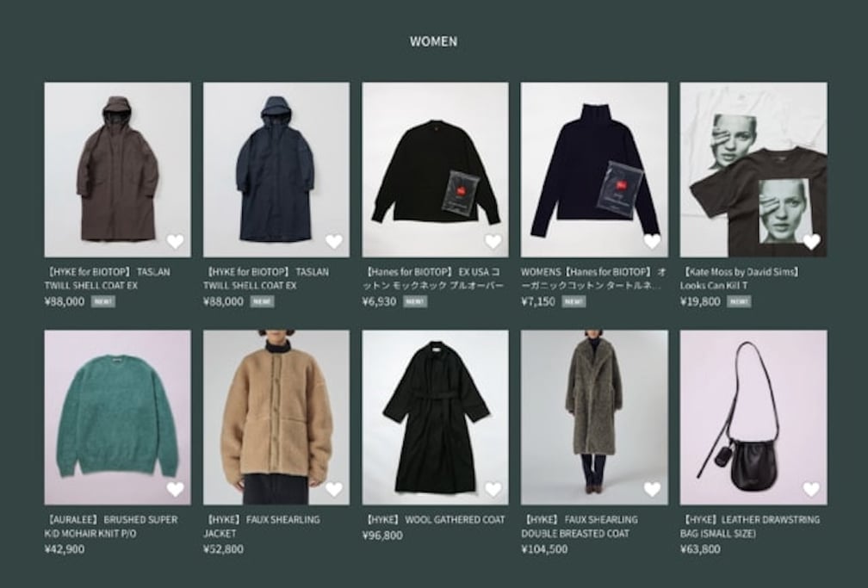The height and width of the screenshot is (588, 868).
Task: Favorite the brown TASLAN TWILL SHELL COAT
Action: click(175, 241)
